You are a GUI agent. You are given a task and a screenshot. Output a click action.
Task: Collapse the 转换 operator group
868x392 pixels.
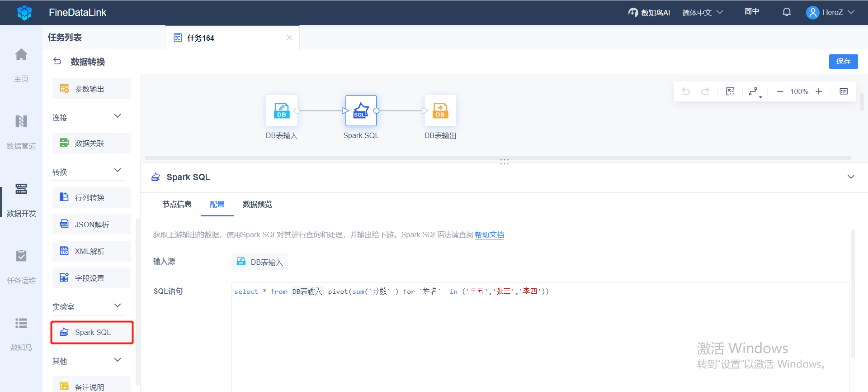point(118,171)
